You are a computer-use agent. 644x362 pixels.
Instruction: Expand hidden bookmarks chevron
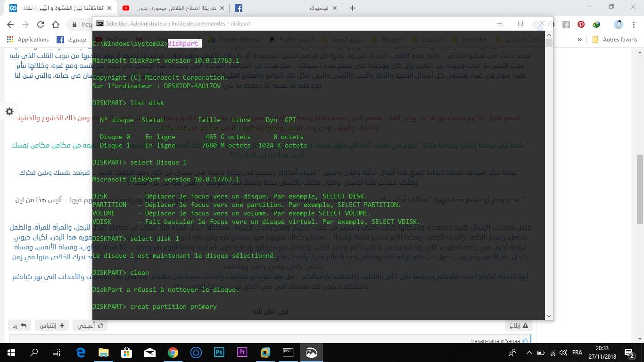[579, 40]
